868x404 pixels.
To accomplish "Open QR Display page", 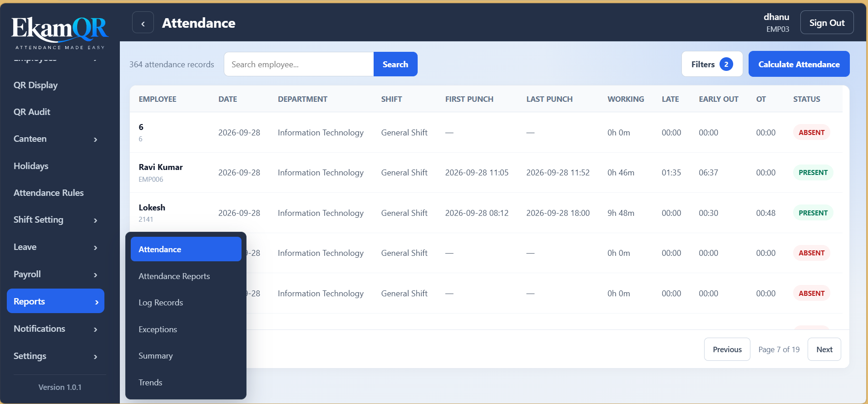I will pyautogui.click(x=35, y=85).
